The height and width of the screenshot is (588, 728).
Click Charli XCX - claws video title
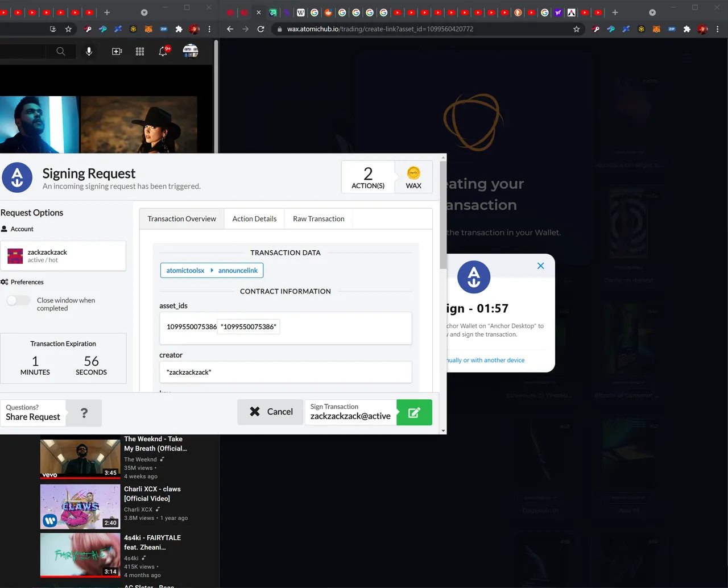pyautogui.click(x=152, y=494)
